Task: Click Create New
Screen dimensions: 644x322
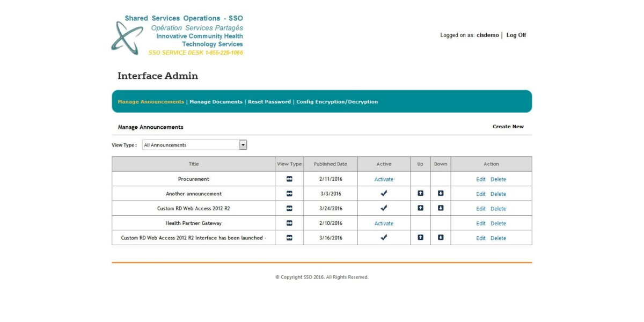Action: pos(508,127)
